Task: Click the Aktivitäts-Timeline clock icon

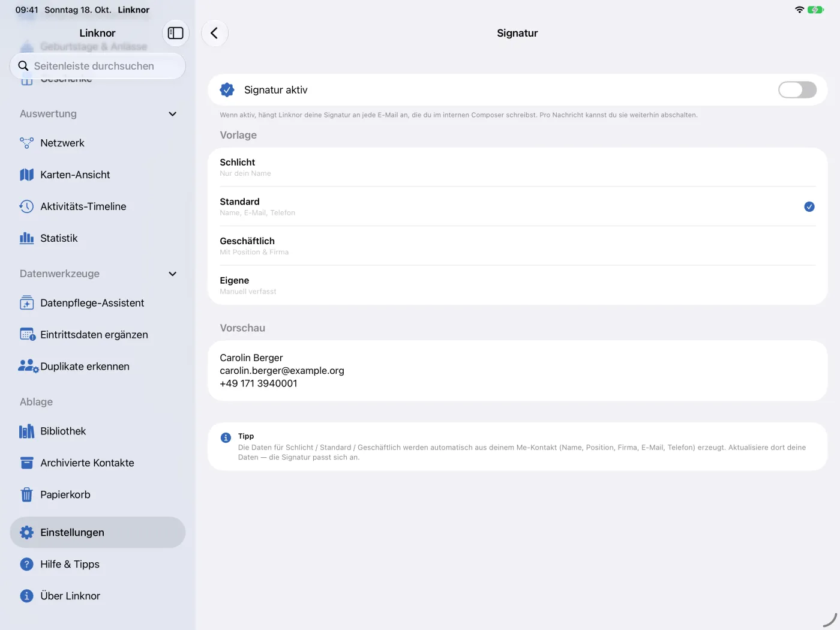Action: click(x=26, y=206)
